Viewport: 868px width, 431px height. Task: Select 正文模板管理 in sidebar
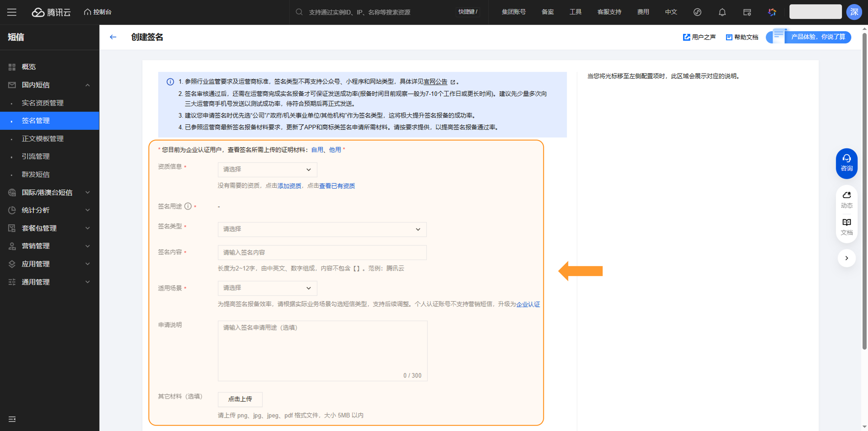[42, 139]
